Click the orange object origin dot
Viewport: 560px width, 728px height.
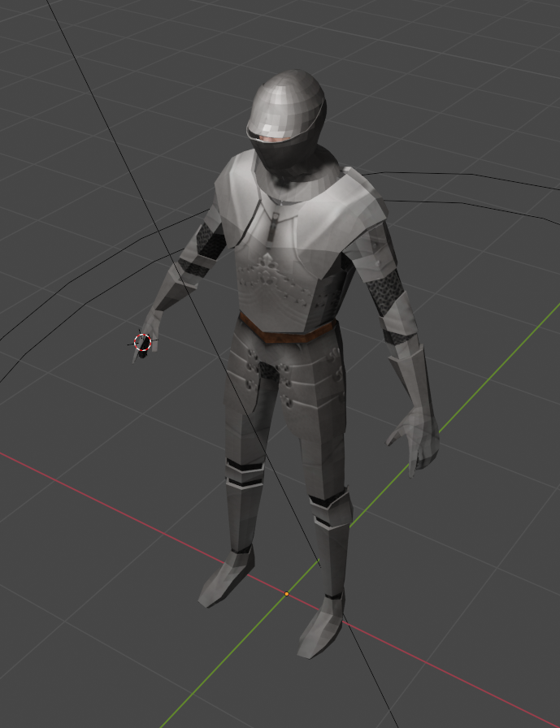point(286,594)
